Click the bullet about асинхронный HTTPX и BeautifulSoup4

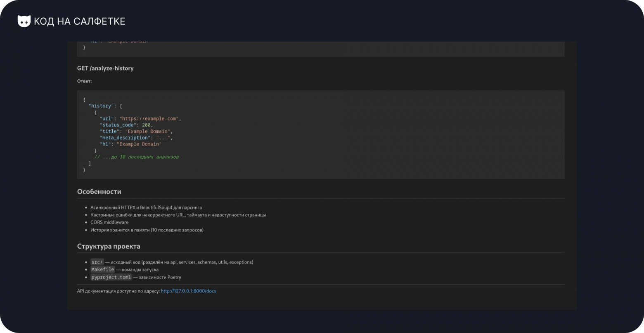click(x=146, y=207)
